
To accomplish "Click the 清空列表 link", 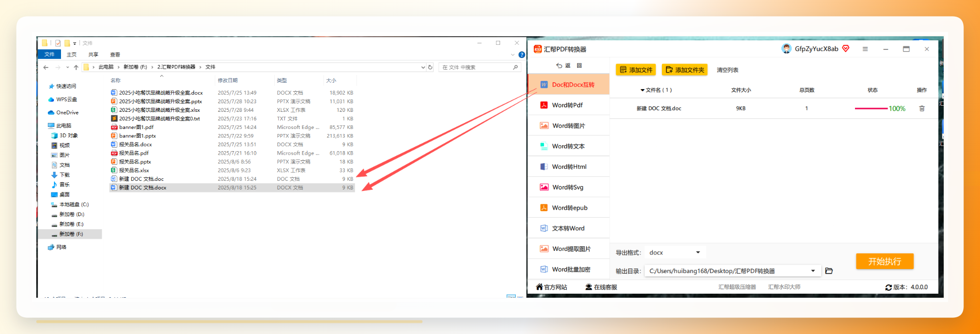I will coord(727,70).
